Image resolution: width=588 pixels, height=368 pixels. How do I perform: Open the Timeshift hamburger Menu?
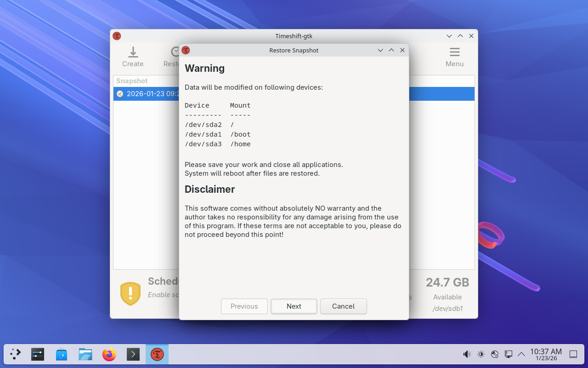click(x=454, y=57)
